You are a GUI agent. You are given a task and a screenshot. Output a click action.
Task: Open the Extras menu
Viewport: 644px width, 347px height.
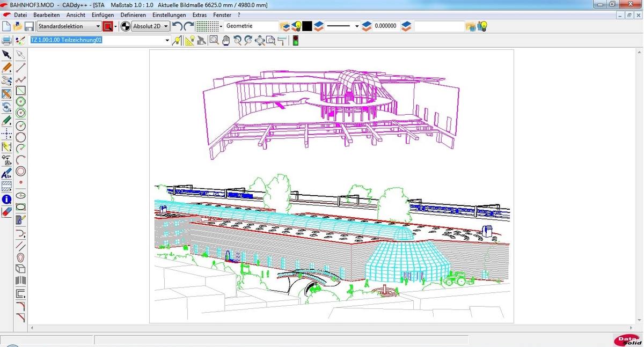tap(199, 15)
